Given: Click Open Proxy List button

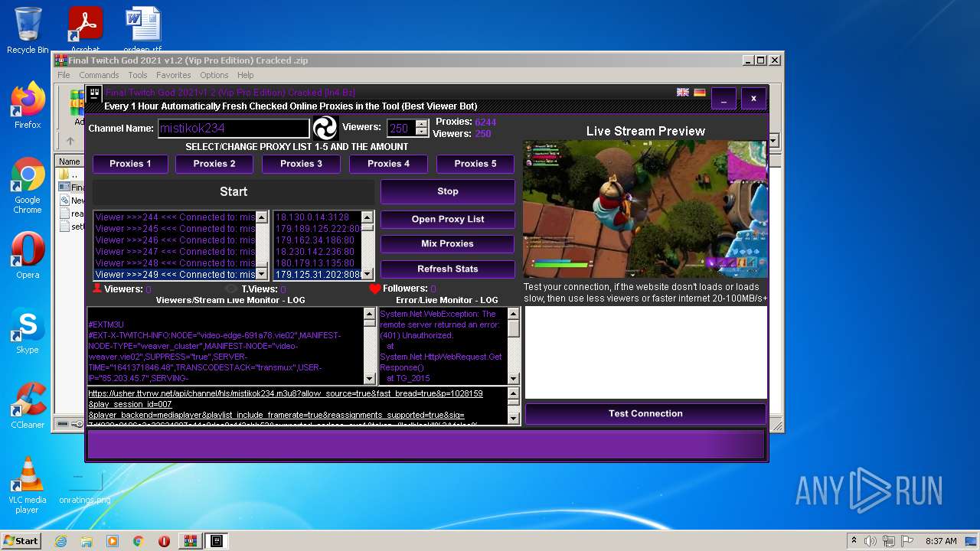Looking at the screenshot, I should 448,220.
